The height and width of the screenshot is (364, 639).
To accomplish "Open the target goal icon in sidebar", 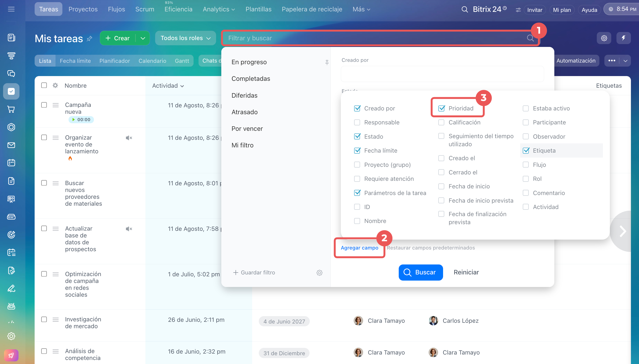I will point(11,235).
